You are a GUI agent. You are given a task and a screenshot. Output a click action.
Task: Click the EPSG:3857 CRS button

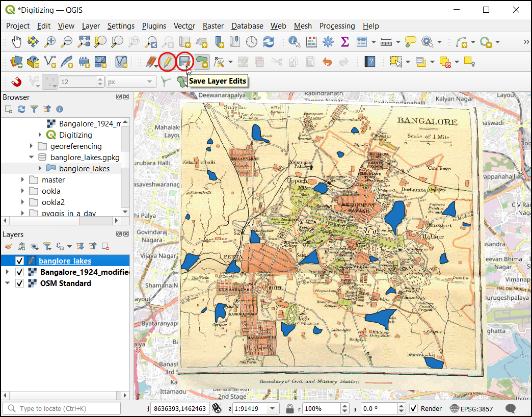pyautogui.click(x=471, y=409)
